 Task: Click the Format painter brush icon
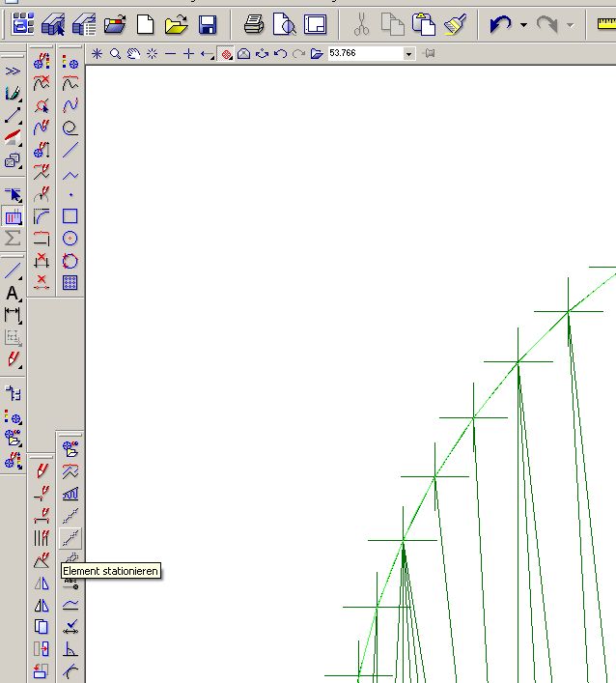click(455, 24)
